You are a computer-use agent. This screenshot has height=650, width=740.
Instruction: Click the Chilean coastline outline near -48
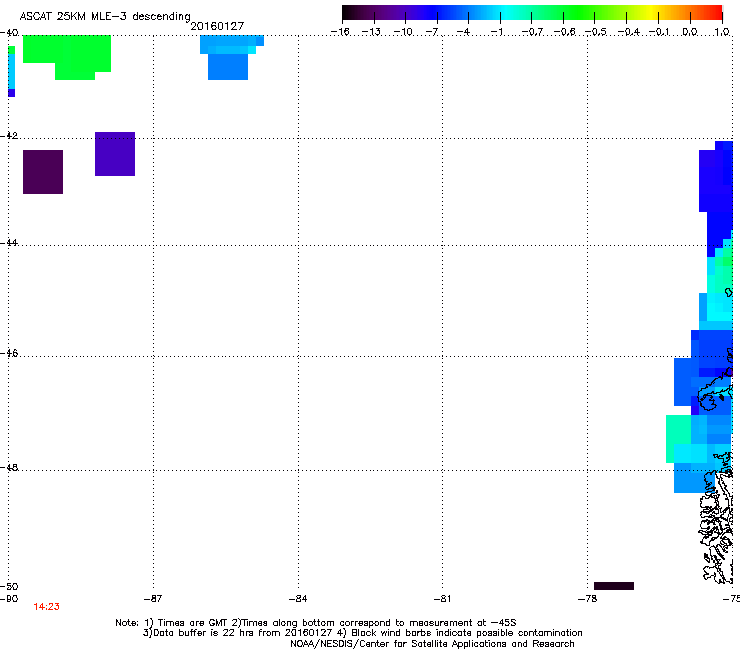tap(716, 519)
